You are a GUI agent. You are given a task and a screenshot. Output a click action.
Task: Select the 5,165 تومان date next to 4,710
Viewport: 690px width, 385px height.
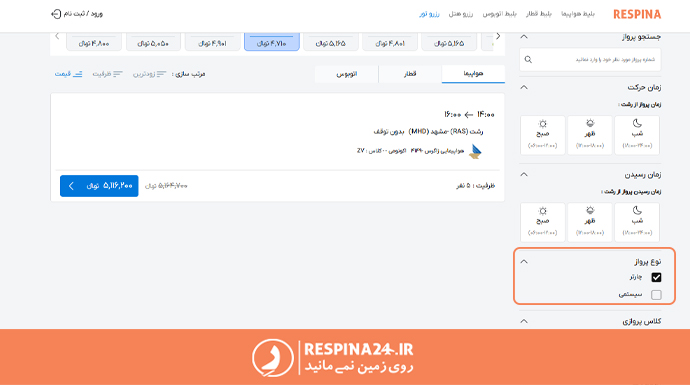(x=331, y=42)
